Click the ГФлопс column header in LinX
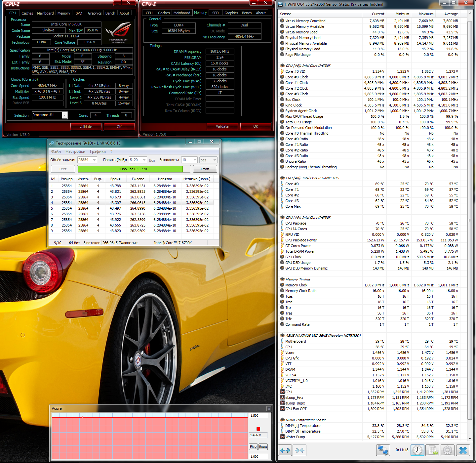Image resolution: width=476 pixels, height=463 pixels. 138,179
